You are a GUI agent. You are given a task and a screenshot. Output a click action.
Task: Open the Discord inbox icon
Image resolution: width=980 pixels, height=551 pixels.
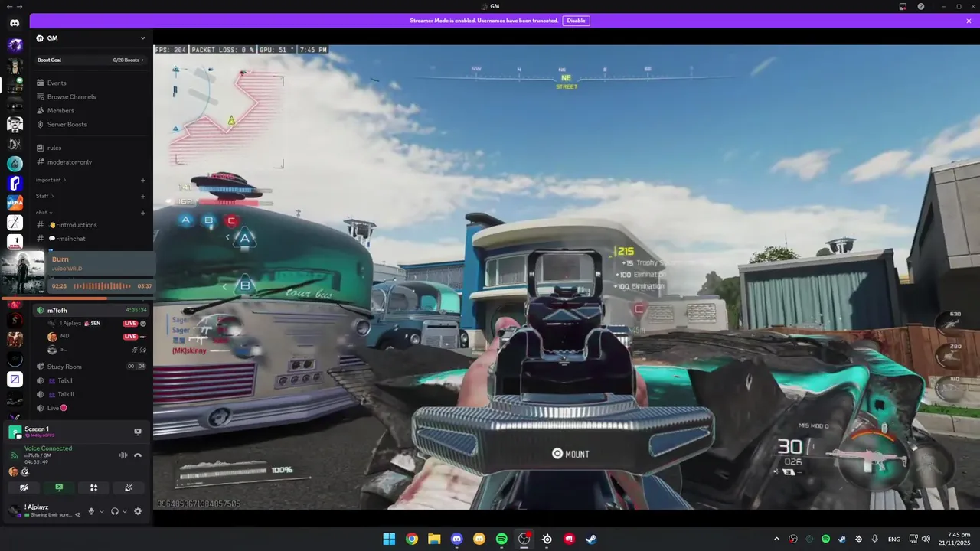(903, 6)
